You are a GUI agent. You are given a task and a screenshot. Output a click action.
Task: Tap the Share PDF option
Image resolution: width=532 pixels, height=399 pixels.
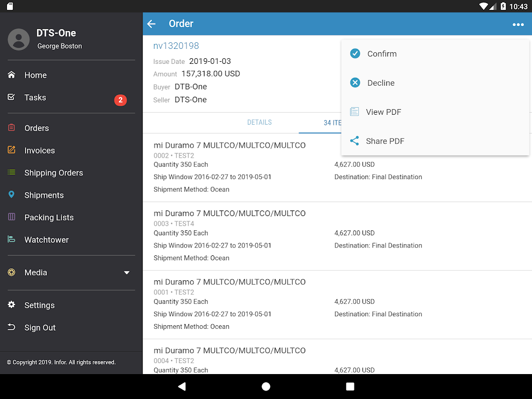[x=384, y=141]
